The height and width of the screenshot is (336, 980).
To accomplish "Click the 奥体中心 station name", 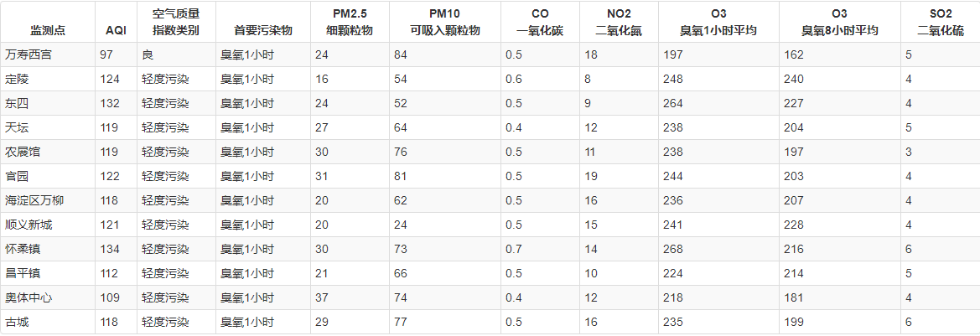I will tap(28, 297).
